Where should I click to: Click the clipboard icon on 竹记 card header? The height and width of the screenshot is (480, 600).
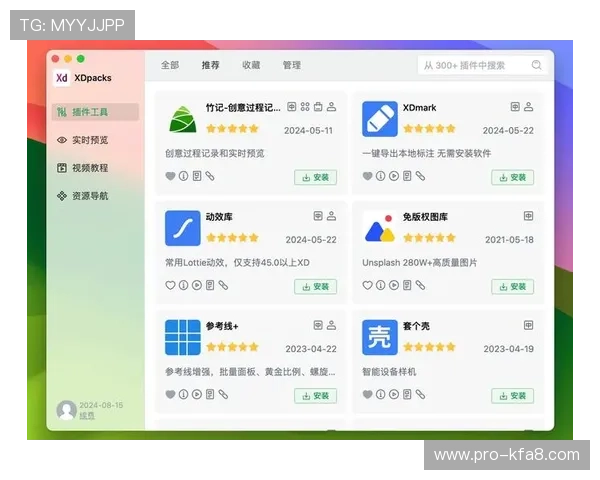point(318,107)
